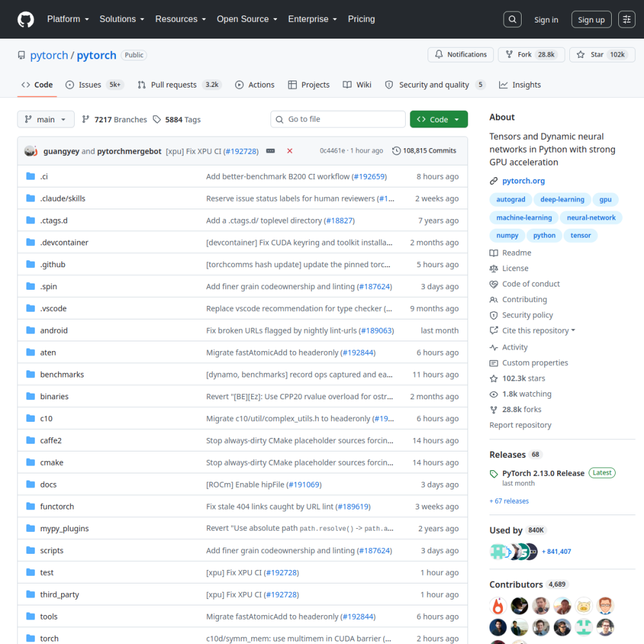Click the autograd topic tag
The width and height of the screenshot is (644, 644).
click(511, 200)
